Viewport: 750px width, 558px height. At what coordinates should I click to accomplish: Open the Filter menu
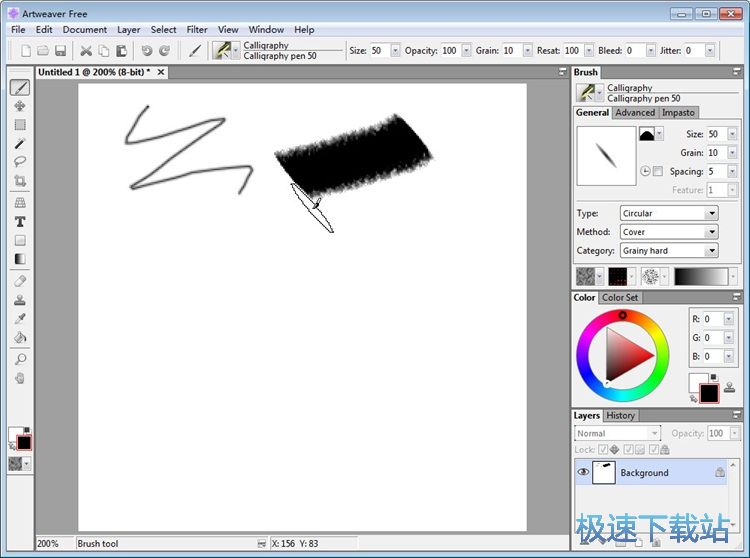tap(197, 30)
